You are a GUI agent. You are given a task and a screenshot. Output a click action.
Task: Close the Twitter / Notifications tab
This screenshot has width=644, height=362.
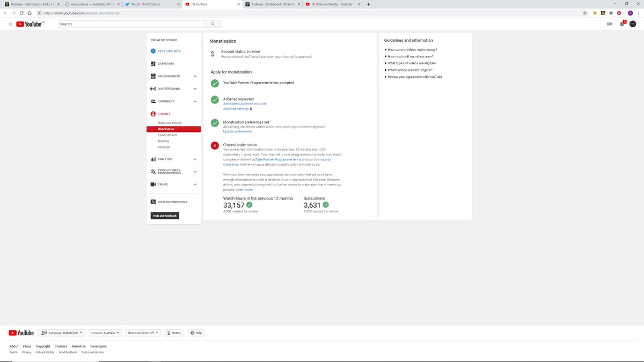click(x=179, y=4)
